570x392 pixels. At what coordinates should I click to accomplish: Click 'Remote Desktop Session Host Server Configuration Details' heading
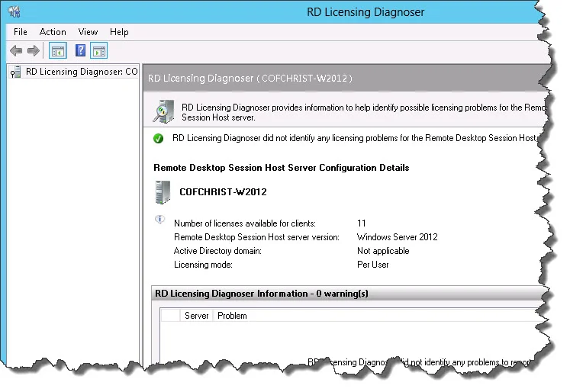coord(282,168)
